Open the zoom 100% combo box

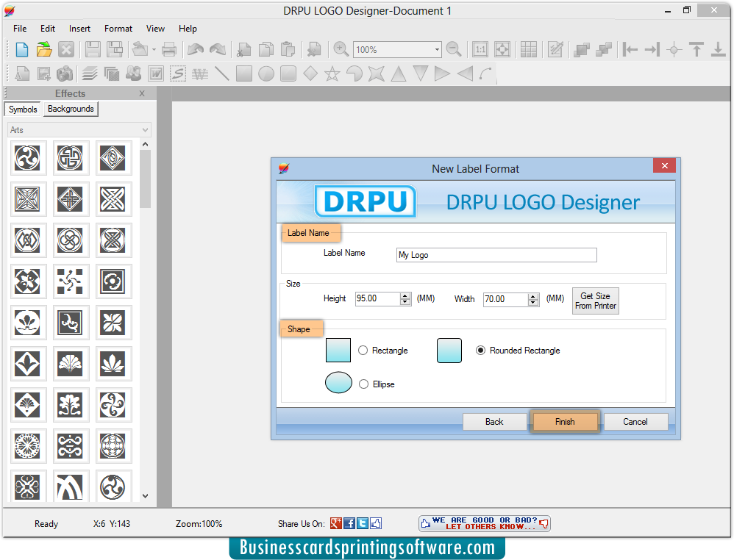397,49
